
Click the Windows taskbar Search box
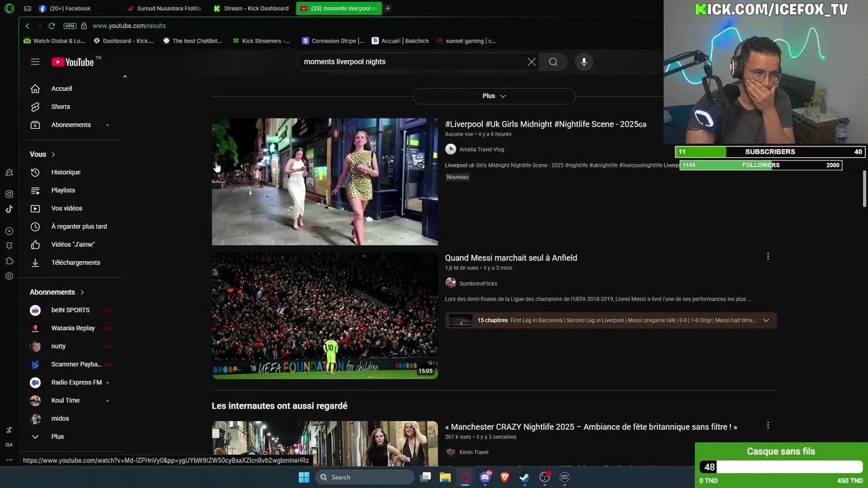(366, 477)
